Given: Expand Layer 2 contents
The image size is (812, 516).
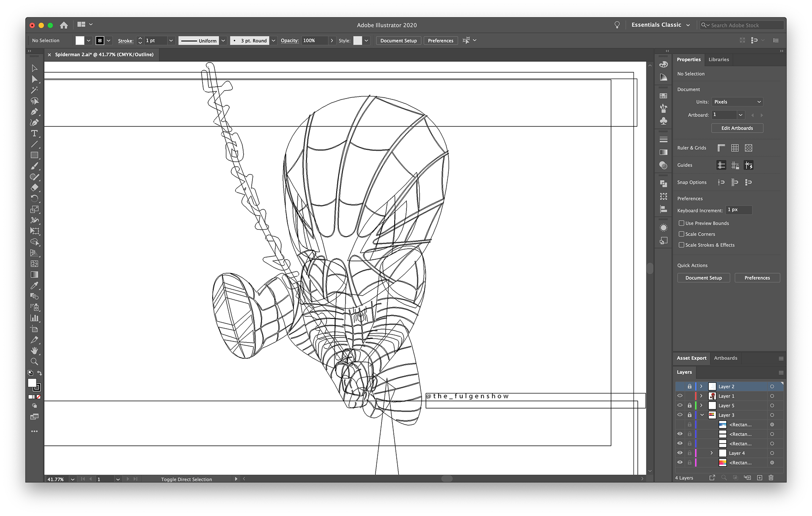Looking at the screenshot, I should (701, 387).
